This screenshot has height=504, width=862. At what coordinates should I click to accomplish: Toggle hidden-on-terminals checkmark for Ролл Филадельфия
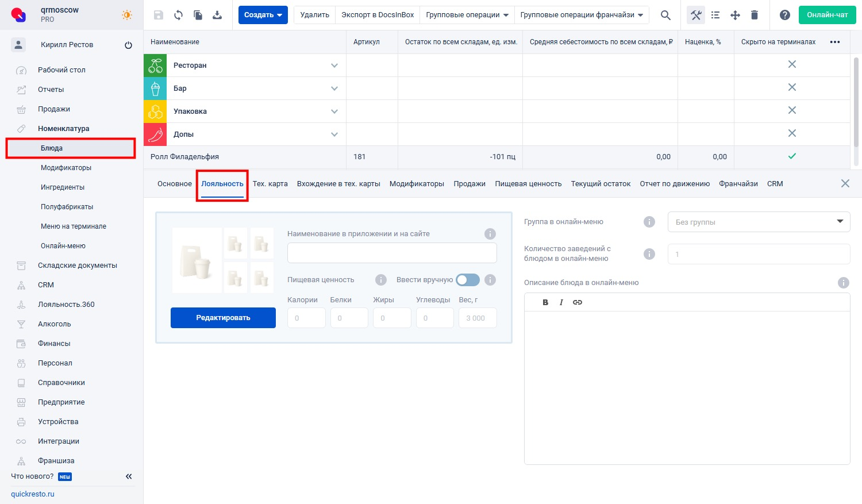pyautogui.click(x=792, y=156)
